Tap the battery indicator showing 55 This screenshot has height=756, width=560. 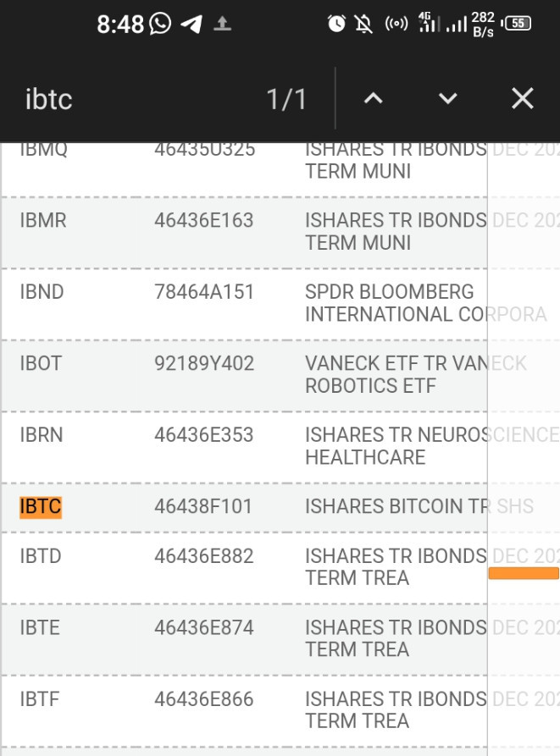(516, 23)
